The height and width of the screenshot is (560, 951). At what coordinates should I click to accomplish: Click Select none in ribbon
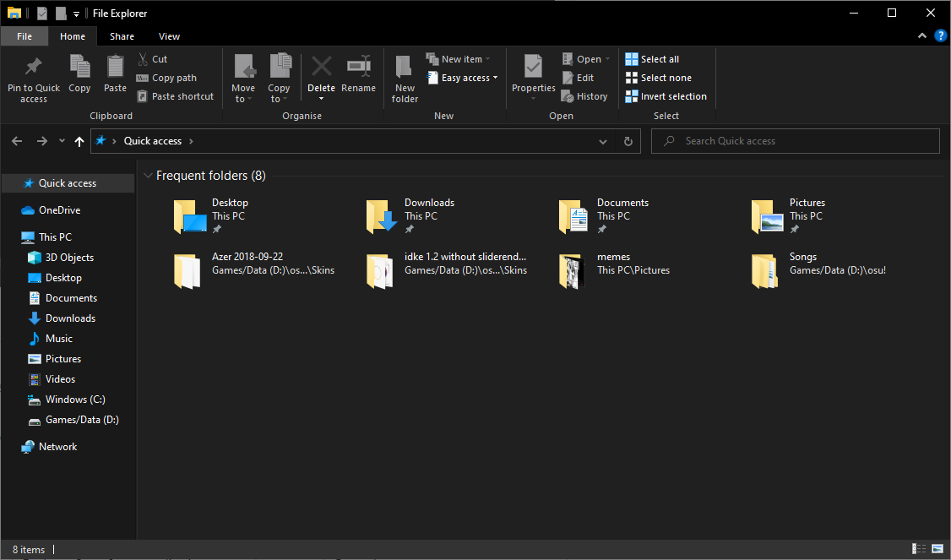(x=659, y=78)
